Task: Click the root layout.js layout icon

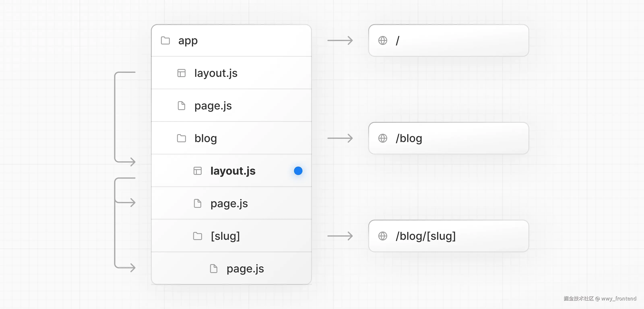Action: click(181, 73)
